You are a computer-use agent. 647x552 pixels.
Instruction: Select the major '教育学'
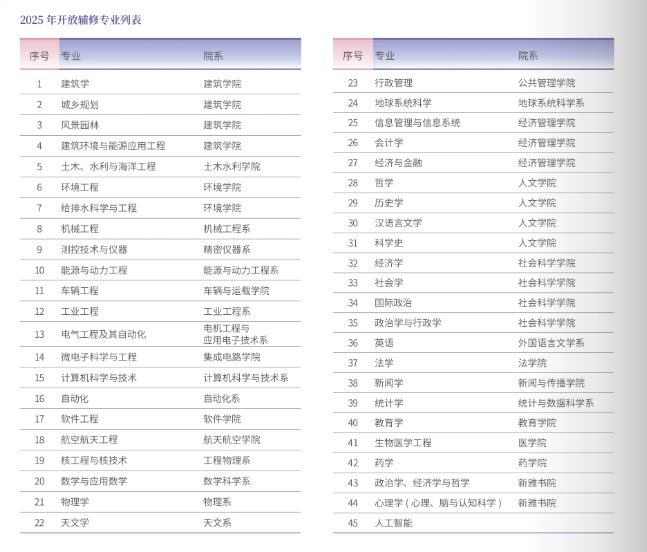[x=389, y=423]
